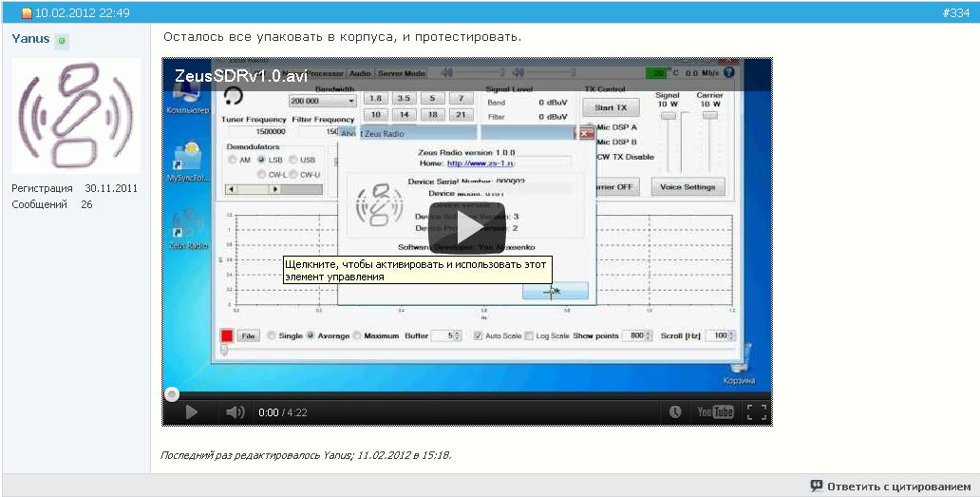980x497 pixels.
Task: Click the File button below the graph
Action: [248, 335]
